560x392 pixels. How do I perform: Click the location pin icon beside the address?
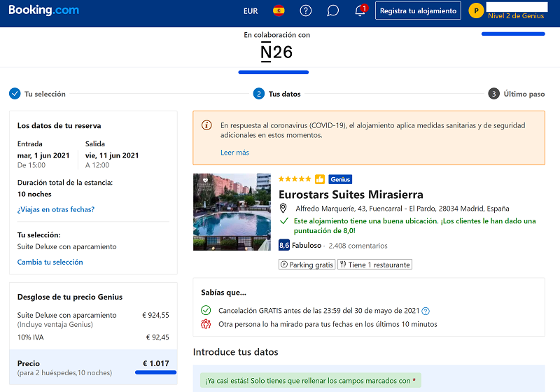pyautogui.click(x=283, y=208)
